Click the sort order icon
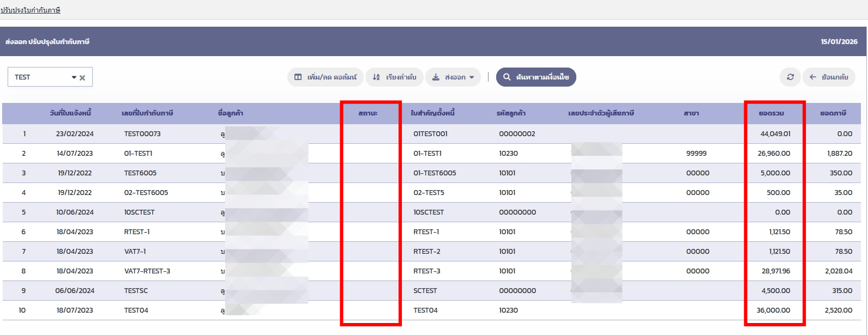868x335 pixels. (x=376, y=77)
